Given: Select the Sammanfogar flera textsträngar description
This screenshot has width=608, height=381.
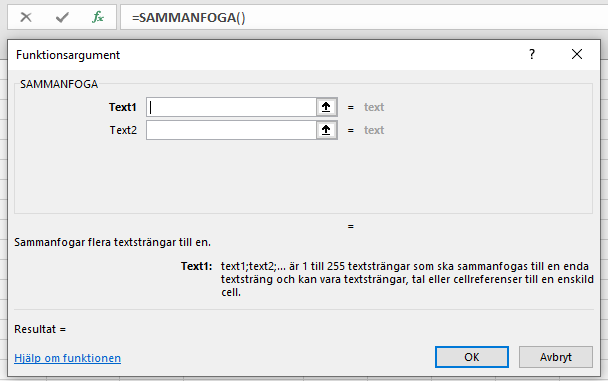Looking at the screenshot, I should [x=112, y=242].
